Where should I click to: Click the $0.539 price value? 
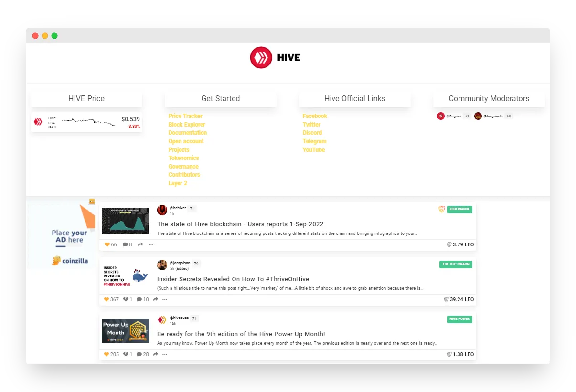coord(131,119)
